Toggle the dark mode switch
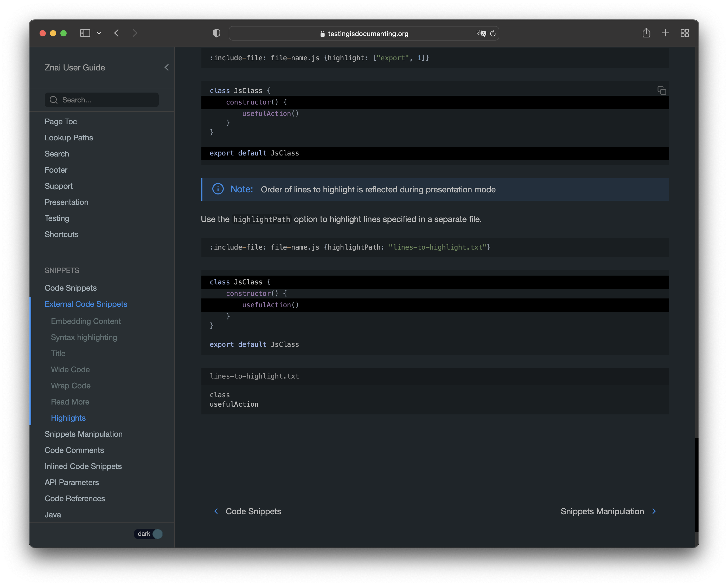The height and width of the screenshot is (586, 728). [157, 533]
